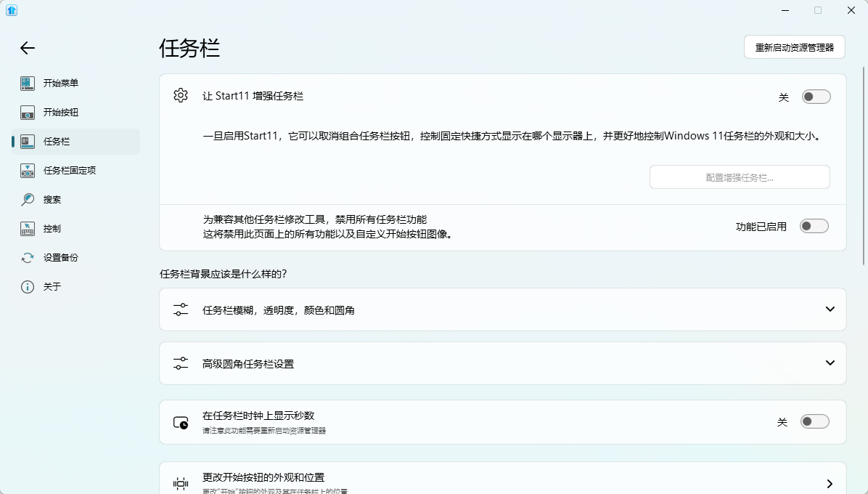Click the back arrow icon

[x=28, y=48]
